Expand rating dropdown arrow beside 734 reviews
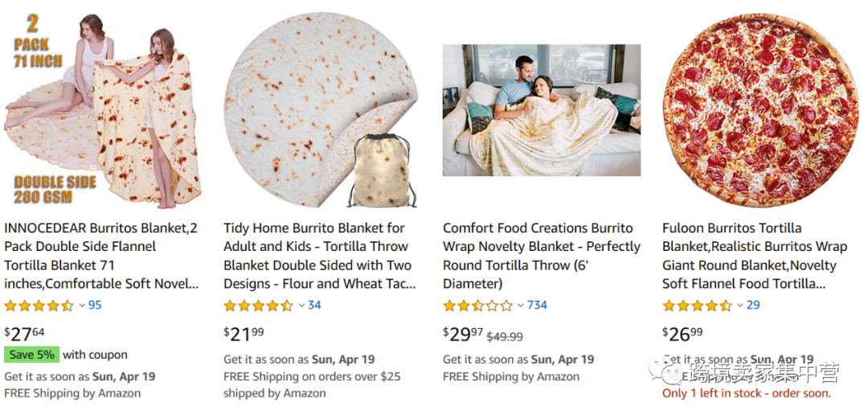 coord(521,306)
